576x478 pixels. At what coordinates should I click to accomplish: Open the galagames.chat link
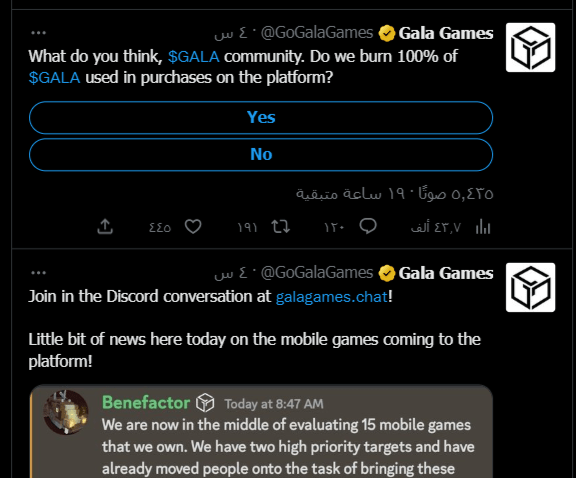pos(332,296)
